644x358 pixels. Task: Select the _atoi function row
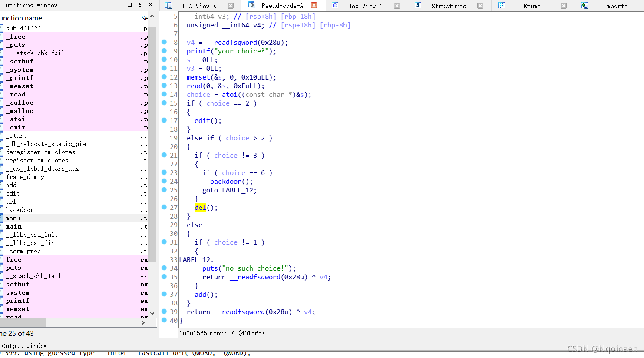pos(74,119)
